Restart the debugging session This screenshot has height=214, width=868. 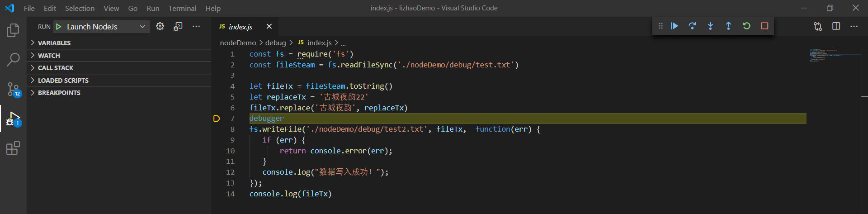coord(746,26)
